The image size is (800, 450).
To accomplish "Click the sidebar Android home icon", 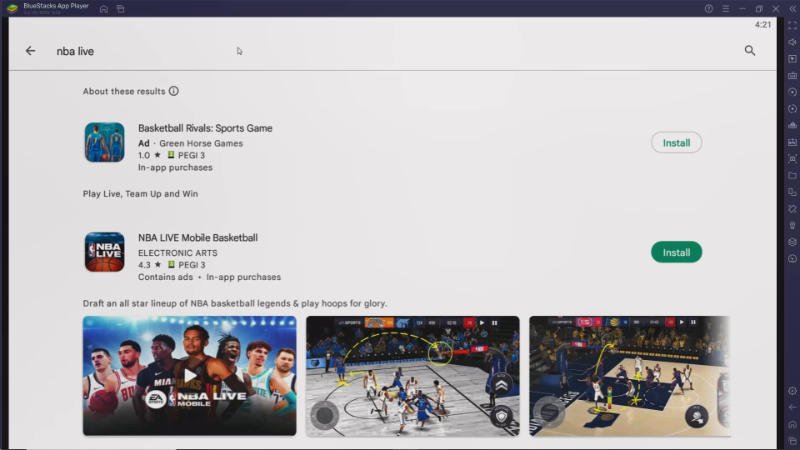I will pyautogui.click(x=792, y=424).
